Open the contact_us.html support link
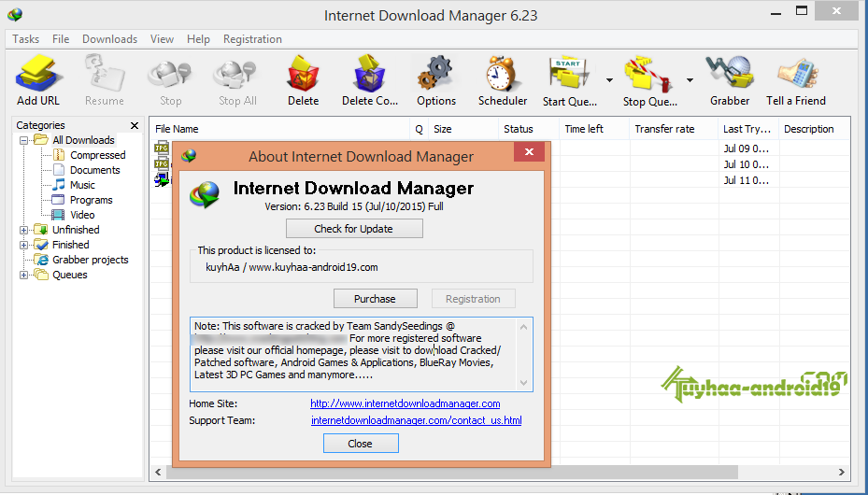Viewport: 868px width, 495px height. [417, 420]
